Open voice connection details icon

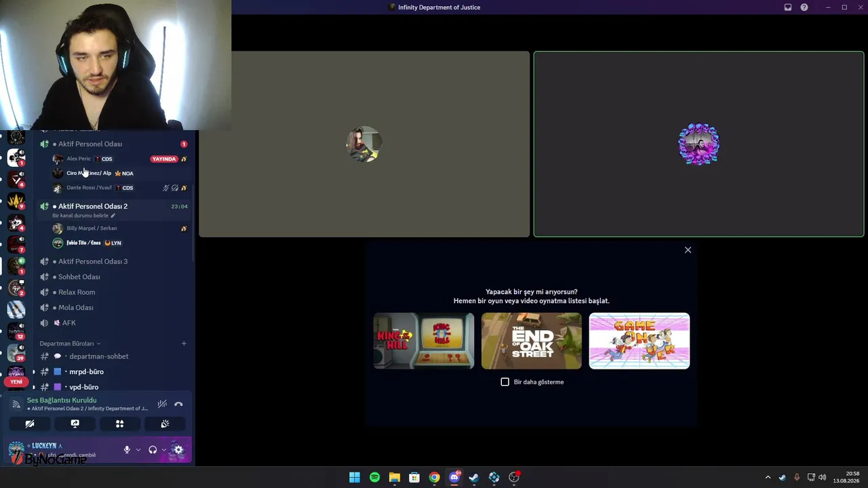(16, 404)
